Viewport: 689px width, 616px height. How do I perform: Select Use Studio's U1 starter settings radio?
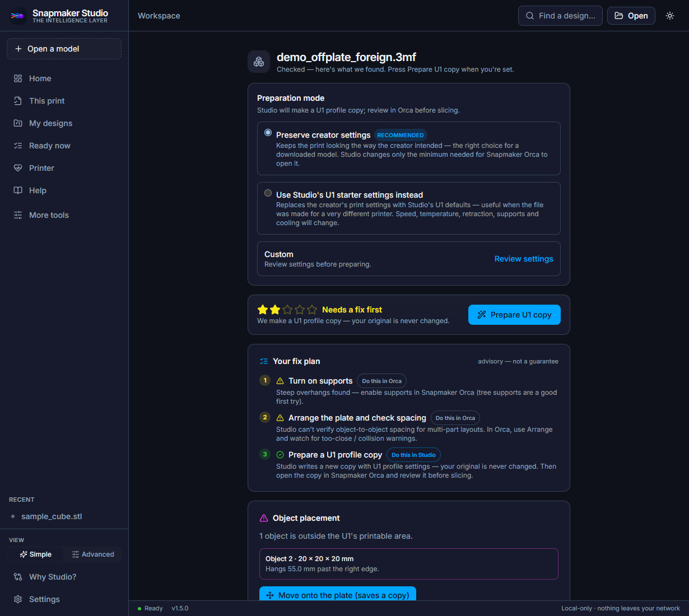268,193
